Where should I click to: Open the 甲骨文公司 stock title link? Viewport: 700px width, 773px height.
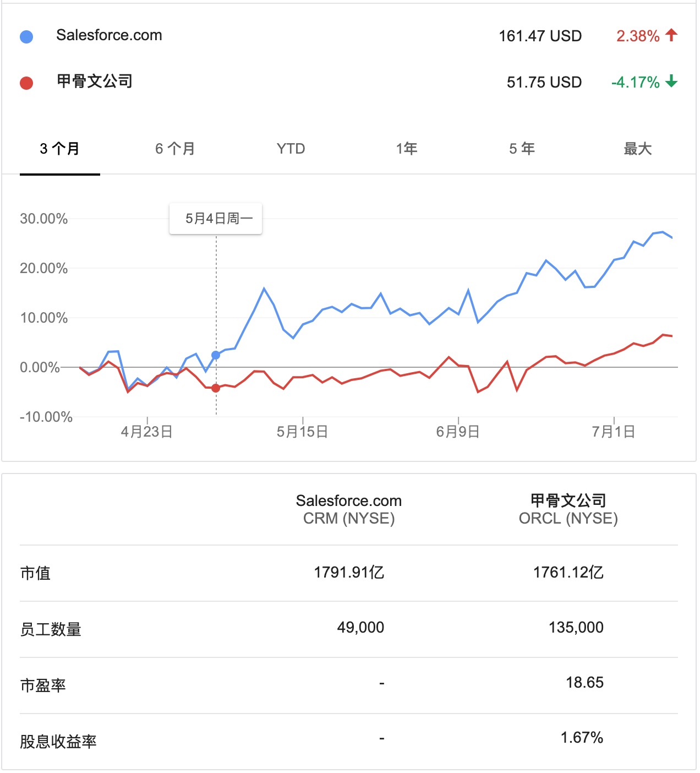(95, 81)
